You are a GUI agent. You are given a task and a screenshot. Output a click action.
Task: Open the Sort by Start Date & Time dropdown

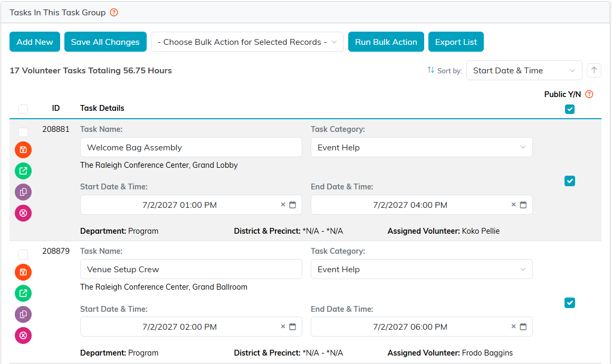(524, 70)
